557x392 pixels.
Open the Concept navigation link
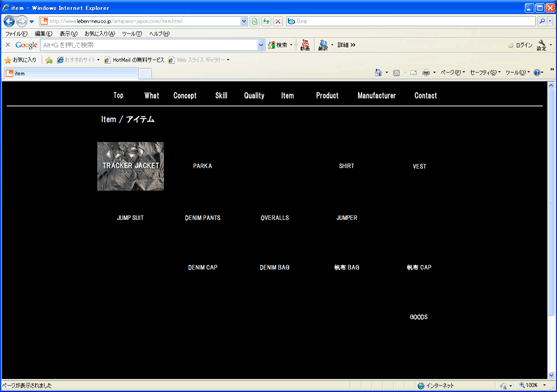click(x=185, y=96)
